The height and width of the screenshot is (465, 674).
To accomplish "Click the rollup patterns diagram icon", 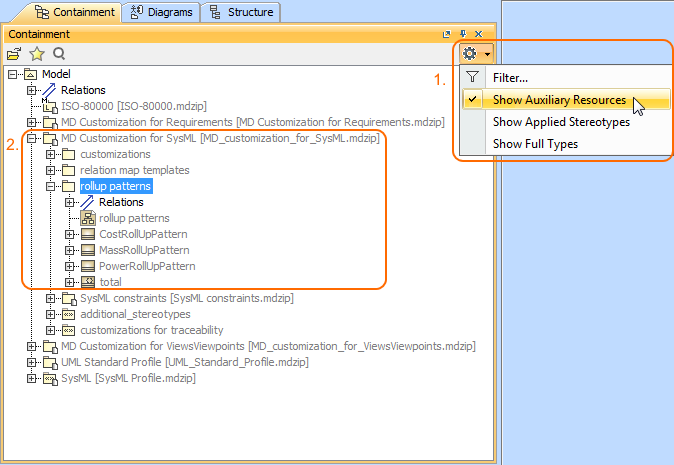I will 88,218.
